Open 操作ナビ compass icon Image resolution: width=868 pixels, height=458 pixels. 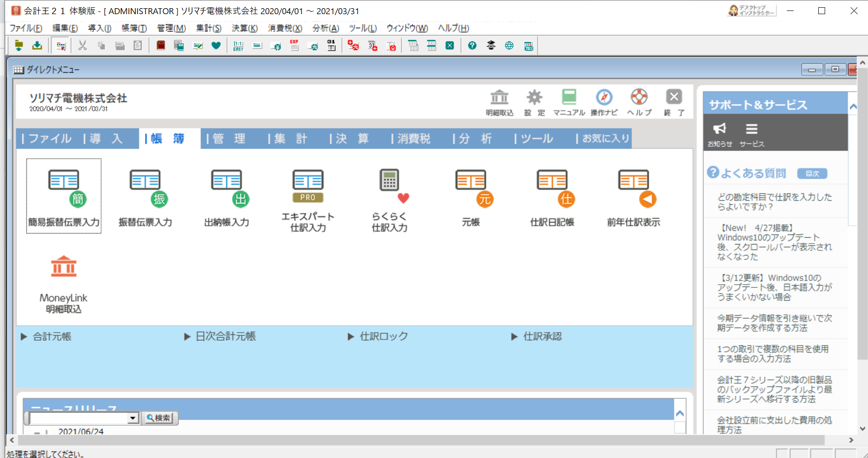(604, 103)
